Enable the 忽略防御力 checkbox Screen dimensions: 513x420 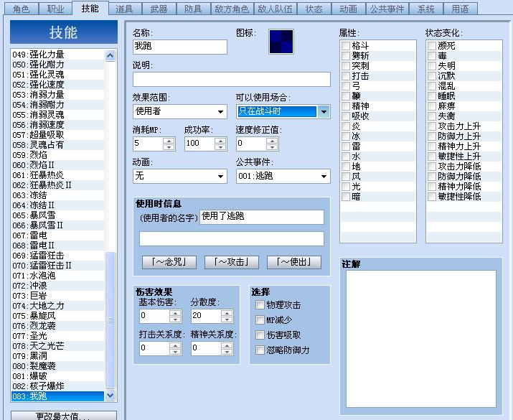pos(260,350)
